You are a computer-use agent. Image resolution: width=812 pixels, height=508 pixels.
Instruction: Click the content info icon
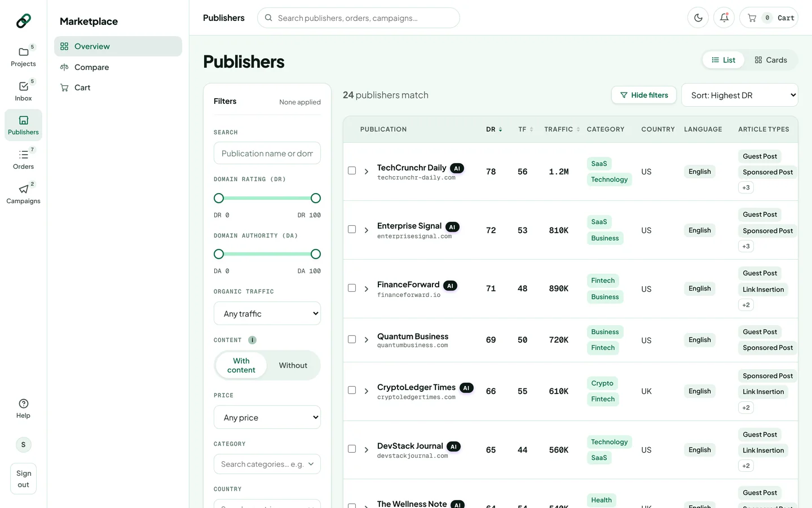[x=252, y=340]
